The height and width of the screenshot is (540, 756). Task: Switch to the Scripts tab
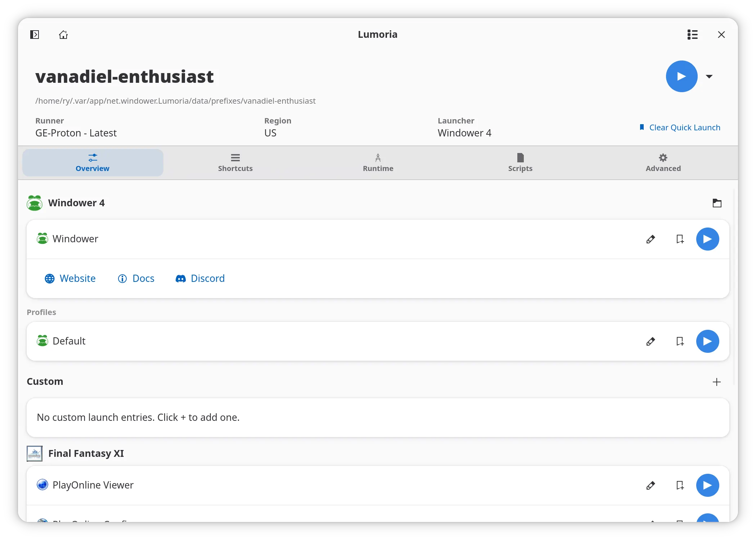[520, 163]
